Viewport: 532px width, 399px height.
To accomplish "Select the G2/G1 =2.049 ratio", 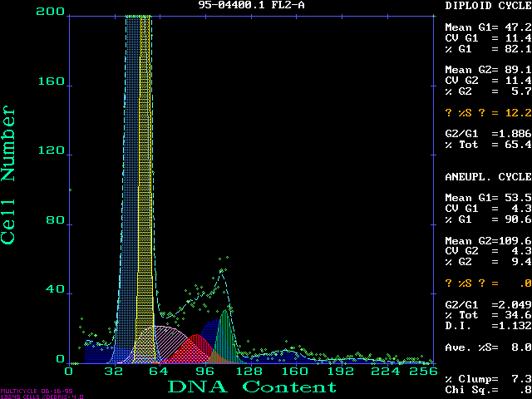I will pyautogui.click(x=488, y=304).
